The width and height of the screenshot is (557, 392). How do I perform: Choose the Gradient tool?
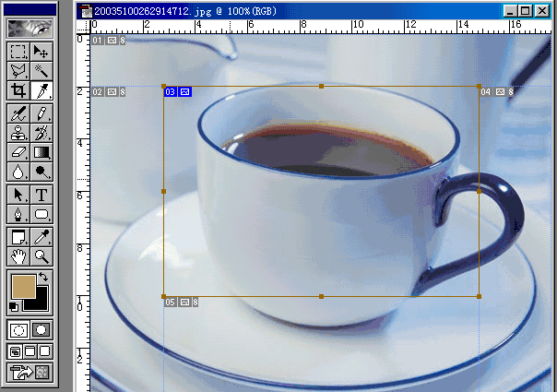coord(41,151)
